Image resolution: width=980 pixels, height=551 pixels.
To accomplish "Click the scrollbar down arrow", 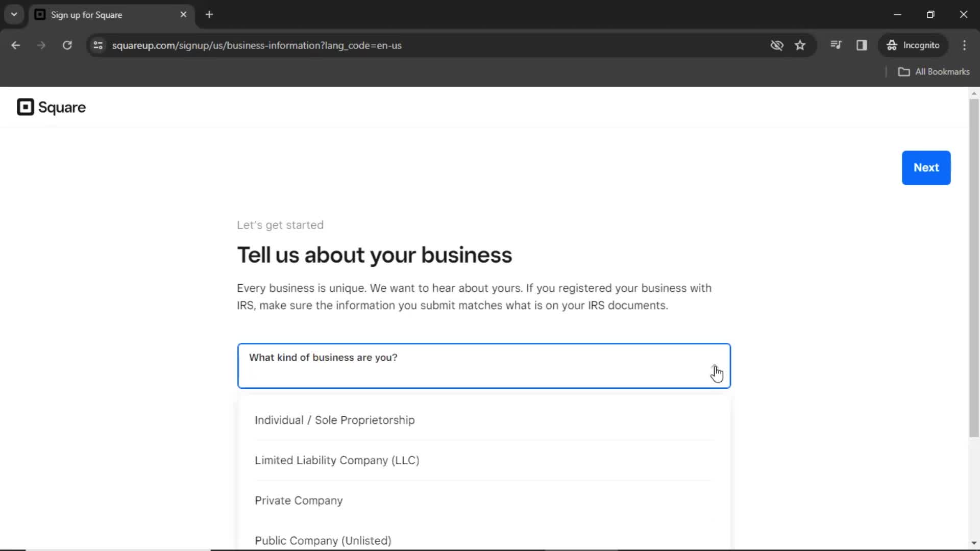I will 974,543.
